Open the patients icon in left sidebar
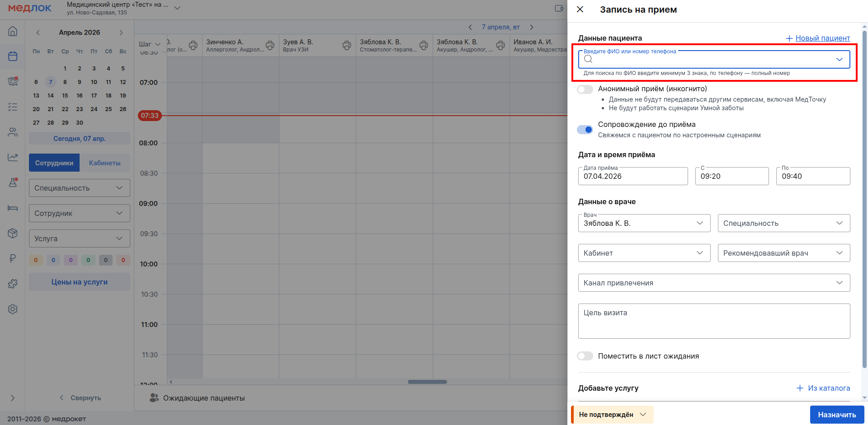Screen dimensions: 868x425 [x=13, y=132]
